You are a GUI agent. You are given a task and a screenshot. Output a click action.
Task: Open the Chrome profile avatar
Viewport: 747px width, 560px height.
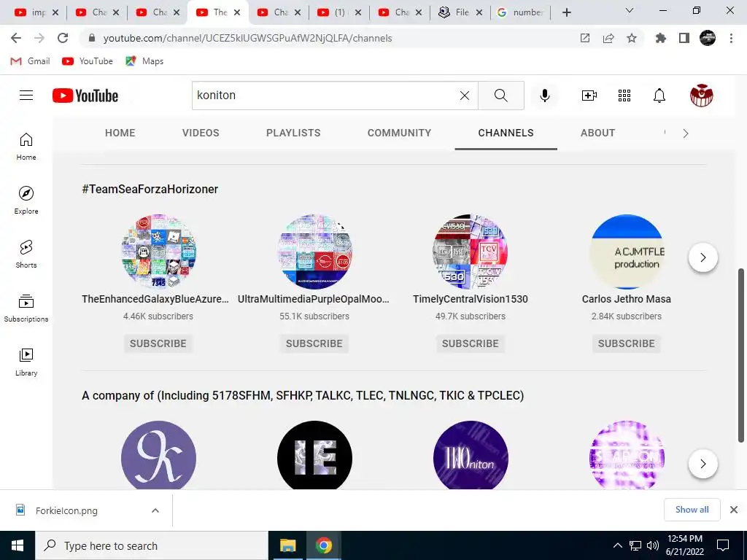tap(708, 38)
